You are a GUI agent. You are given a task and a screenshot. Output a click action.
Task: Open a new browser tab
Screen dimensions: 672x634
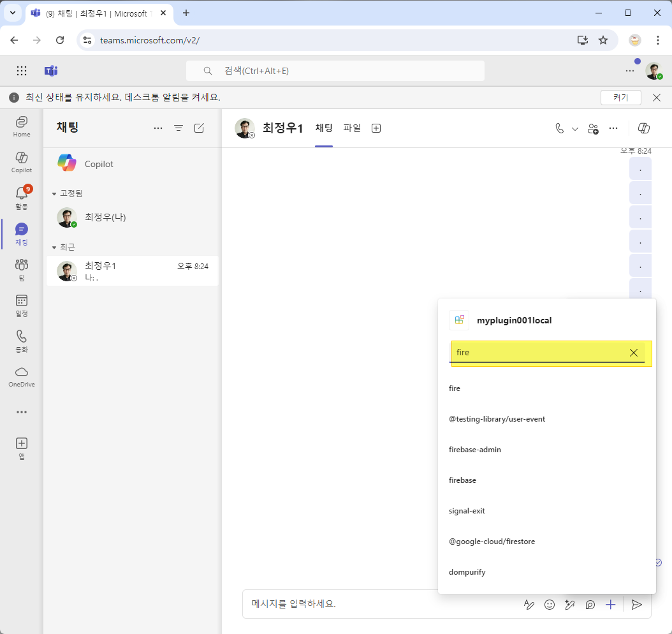pos(186,13)
